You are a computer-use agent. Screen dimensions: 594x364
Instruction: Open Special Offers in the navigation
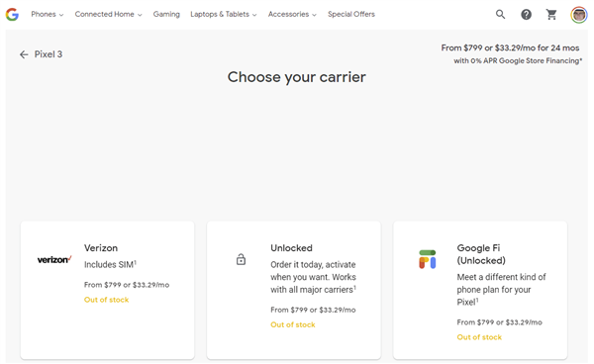coord(351,15)
